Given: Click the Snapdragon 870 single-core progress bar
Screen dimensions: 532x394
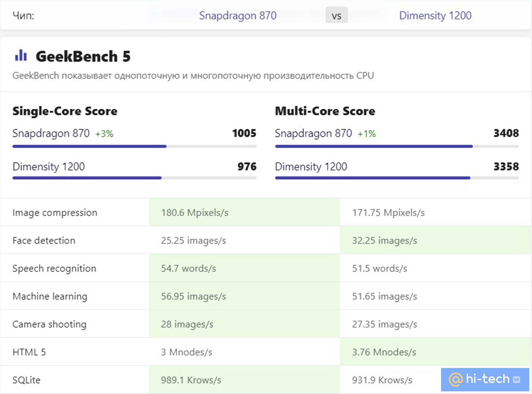Looking at the screenshot, I should click(135, 146).
